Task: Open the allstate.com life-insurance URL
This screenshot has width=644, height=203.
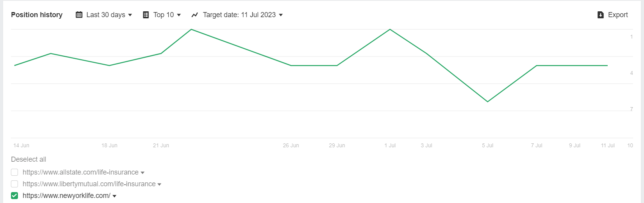Action: click(x=80, y=172)
